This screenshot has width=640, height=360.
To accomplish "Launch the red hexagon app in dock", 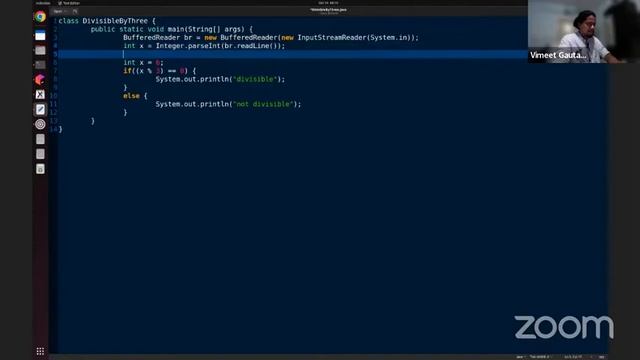I will (x=40, y=80).
